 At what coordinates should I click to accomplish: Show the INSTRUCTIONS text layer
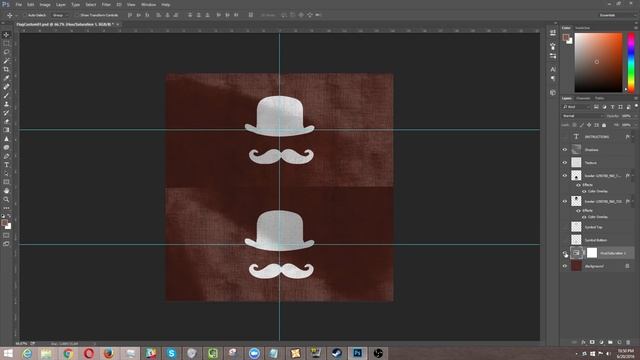[x=565, y=137]
